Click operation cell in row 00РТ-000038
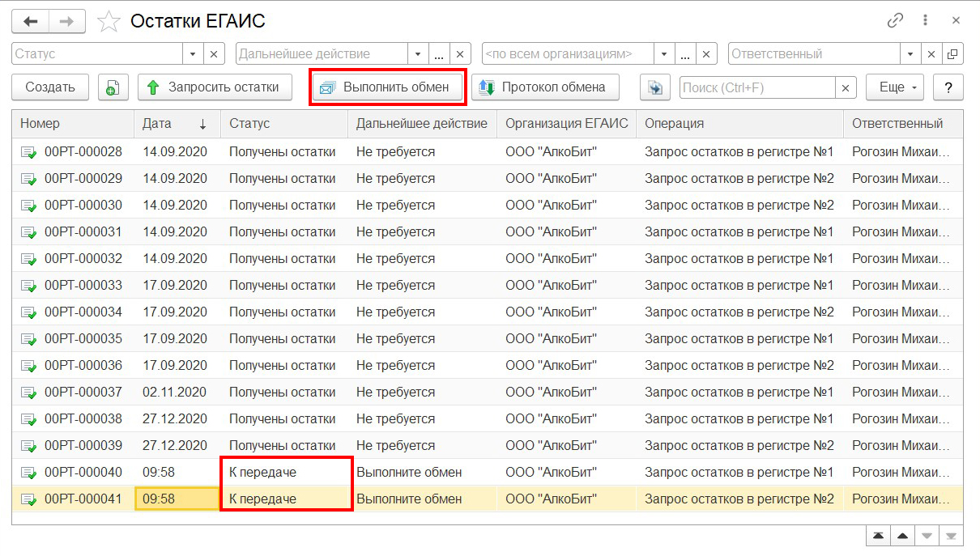Viewport: 980px width, 556px height. pos(739,418)
